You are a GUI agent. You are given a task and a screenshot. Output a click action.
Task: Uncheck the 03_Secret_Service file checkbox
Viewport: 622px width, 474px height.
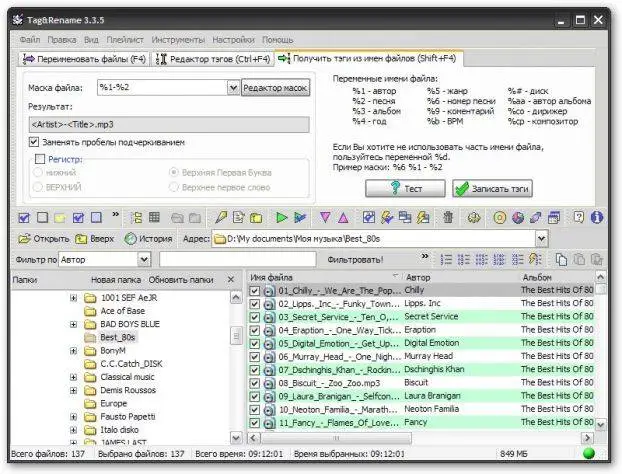tap(254, 317)
